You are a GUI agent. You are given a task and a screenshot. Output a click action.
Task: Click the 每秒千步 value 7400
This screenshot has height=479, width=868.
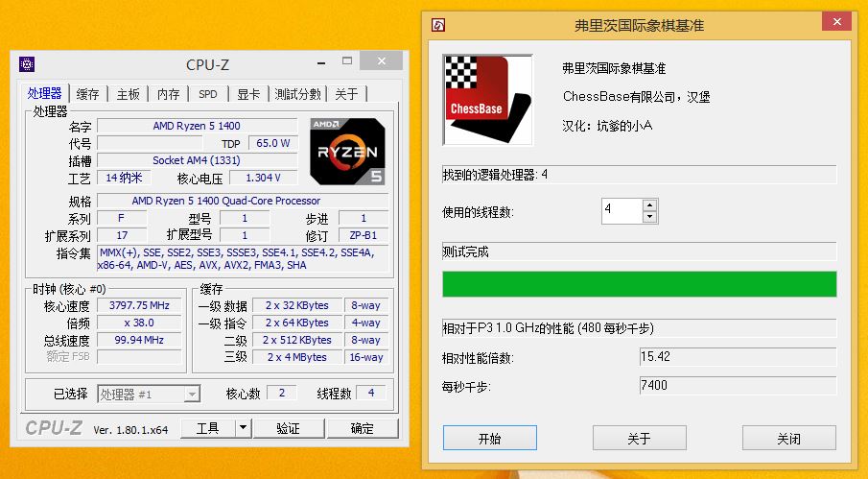738,386
